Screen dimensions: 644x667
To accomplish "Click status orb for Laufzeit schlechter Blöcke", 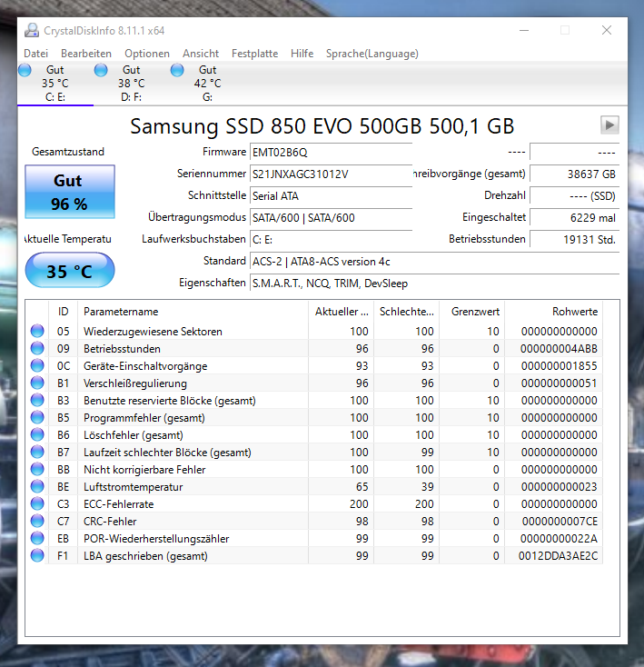I will coord(37,452).
